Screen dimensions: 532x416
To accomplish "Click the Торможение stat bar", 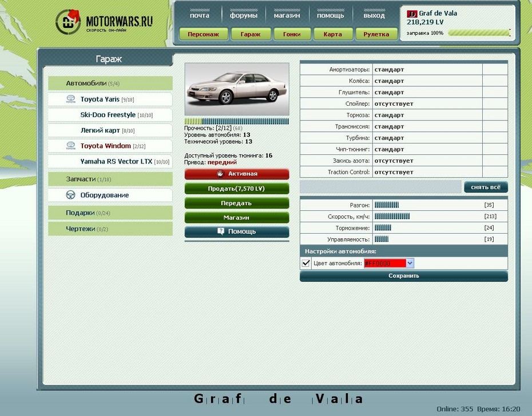I will point(383,228).
